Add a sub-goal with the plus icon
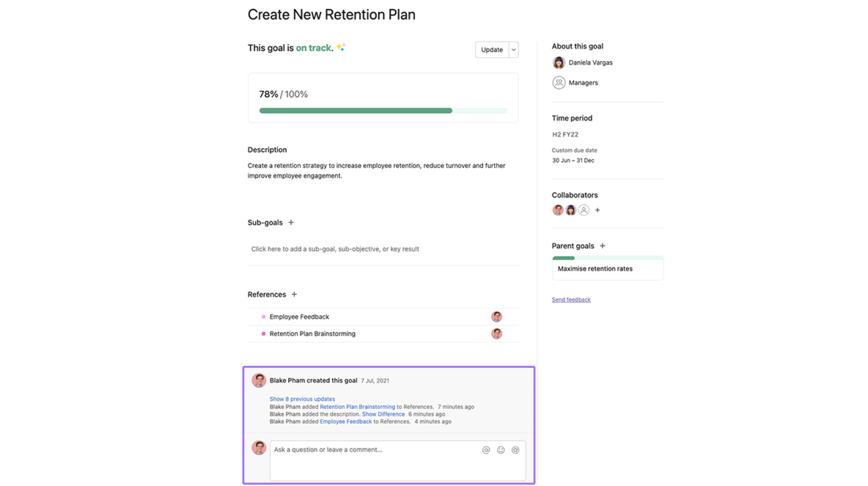 pos(291,223)
